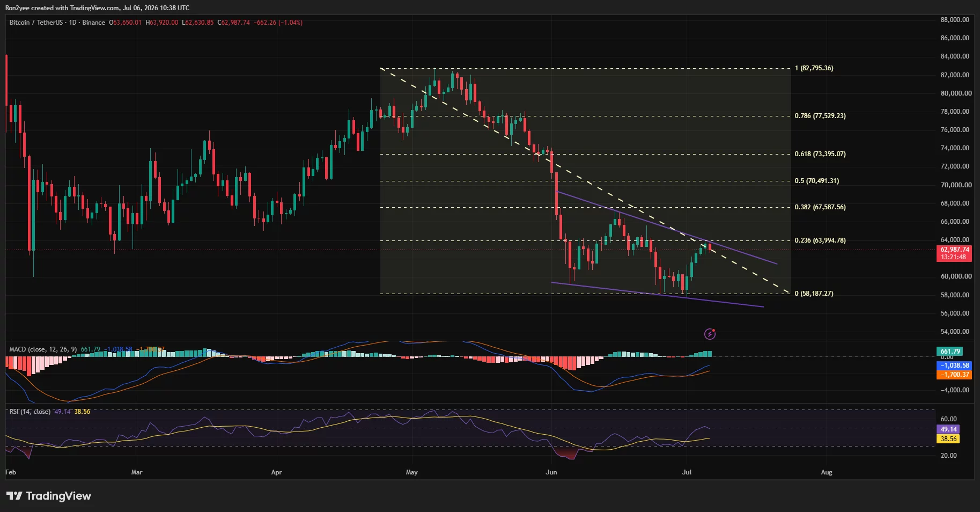The width and height of the screenshot is (980, 512).
Task: Click the Feb label on time axis
Action: (11, 472)
